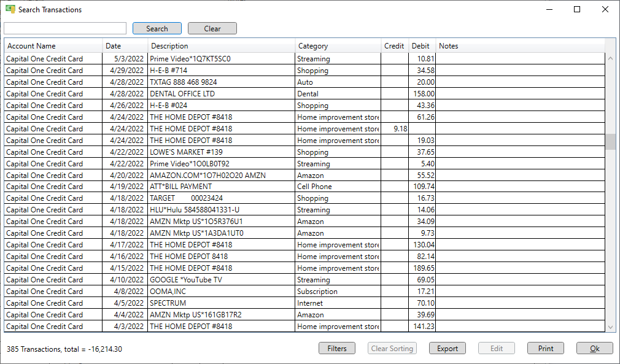Click the Subscription category cell

pyautogui.click(x=338, y=292)
